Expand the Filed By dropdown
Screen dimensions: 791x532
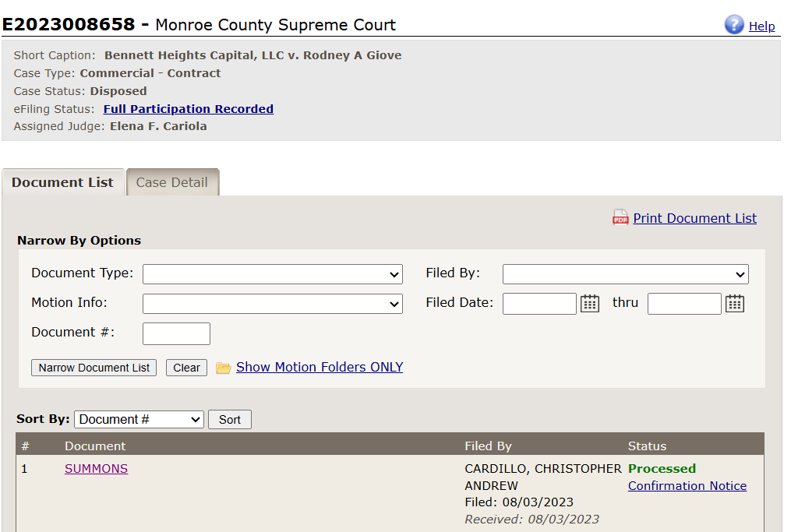click(625, 274)
